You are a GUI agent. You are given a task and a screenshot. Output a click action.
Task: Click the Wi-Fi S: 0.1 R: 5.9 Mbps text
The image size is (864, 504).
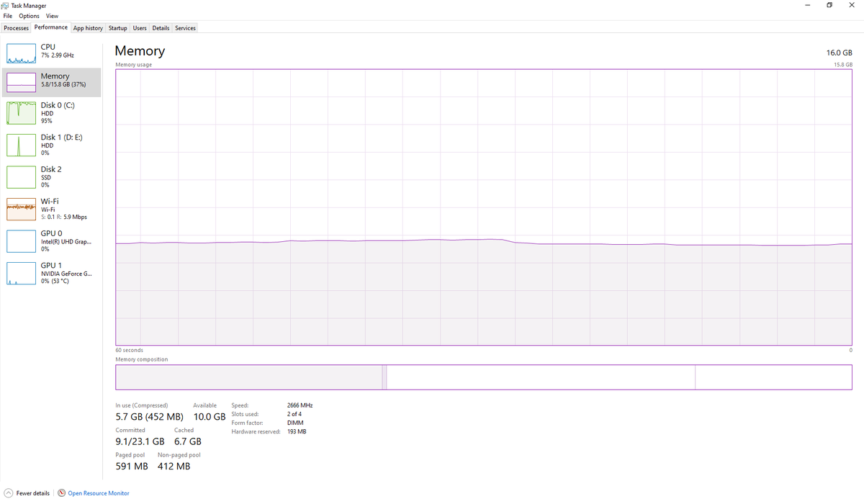(x=64, y=217)
